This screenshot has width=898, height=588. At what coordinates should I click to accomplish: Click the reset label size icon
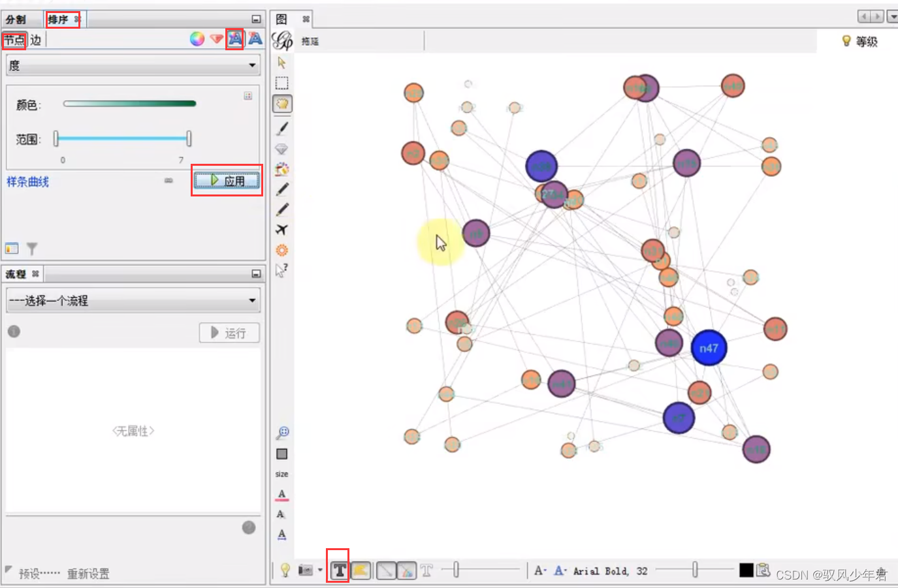[281, 535]
